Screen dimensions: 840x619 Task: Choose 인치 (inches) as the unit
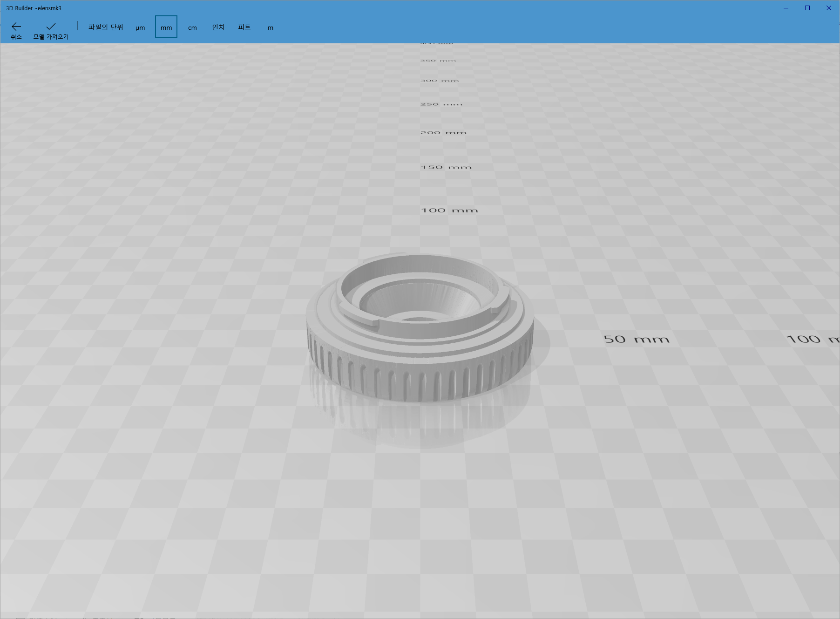tap(218, 27)
